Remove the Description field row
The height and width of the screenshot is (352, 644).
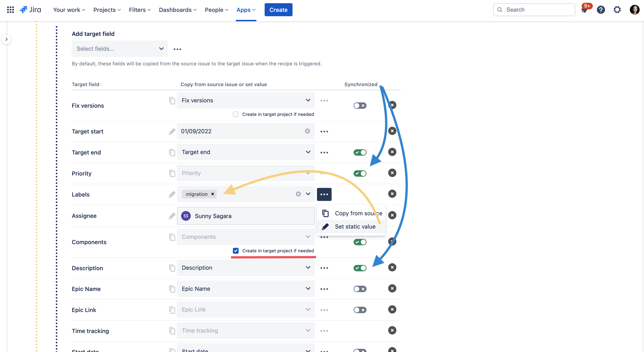click(392, 267)
